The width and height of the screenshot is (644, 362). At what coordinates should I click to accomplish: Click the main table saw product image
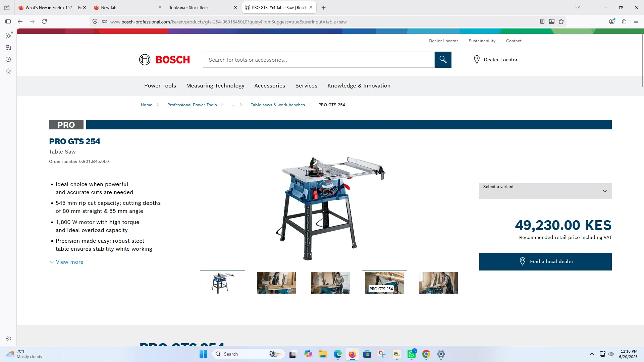[330, 208]
